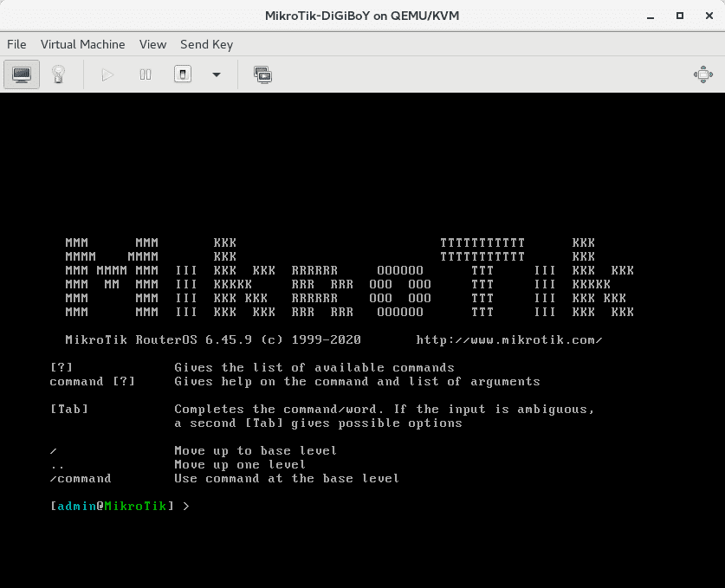Shut down the virtual machine

click(183, 74)
